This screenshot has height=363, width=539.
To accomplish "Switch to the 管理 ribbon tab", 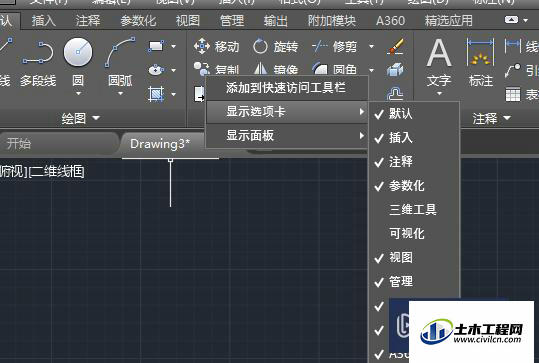I will (x=232, y=21).
